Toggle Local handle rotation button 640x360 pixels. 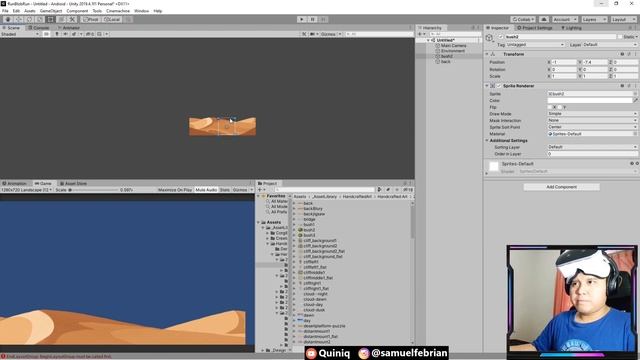pos(112,19)
